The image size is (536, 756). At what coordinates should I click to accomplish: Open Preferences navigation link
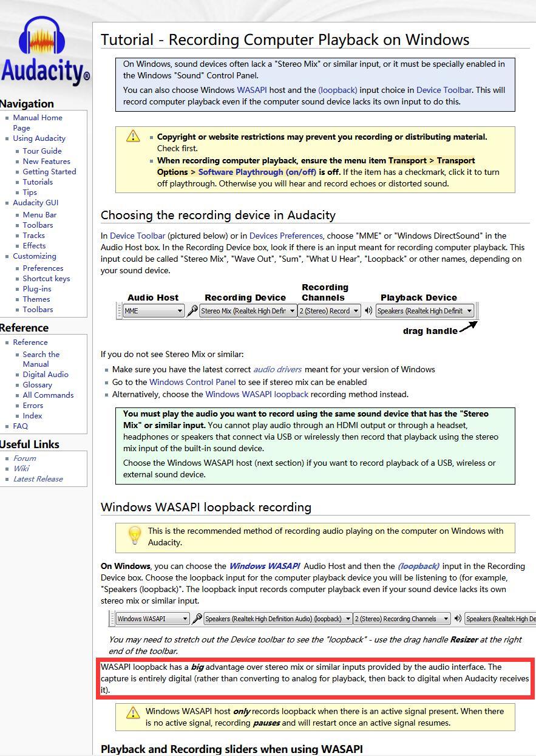point(43,268)
